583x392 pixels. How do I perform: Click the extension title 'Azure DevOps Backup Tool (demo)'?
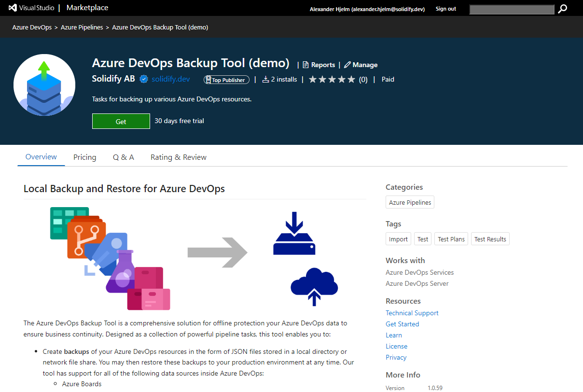pyautogui.click(x=191, y=63)
